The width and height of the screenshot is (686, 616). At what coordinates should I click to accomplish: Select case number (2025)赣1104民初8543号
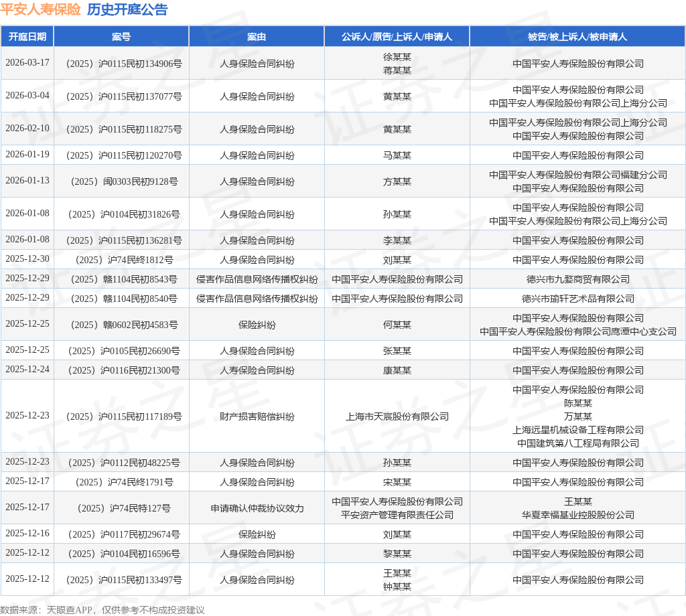124,279
